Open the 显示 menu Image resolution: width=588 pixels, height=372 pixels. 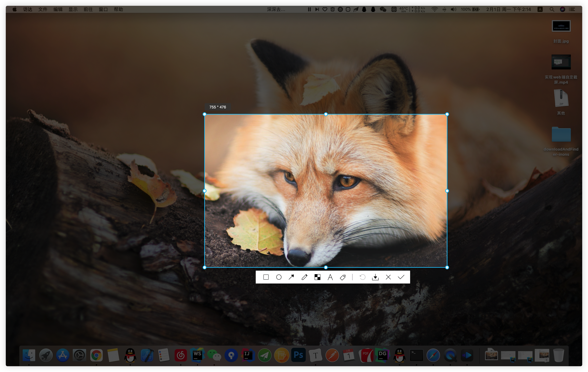tap(73, 9)
